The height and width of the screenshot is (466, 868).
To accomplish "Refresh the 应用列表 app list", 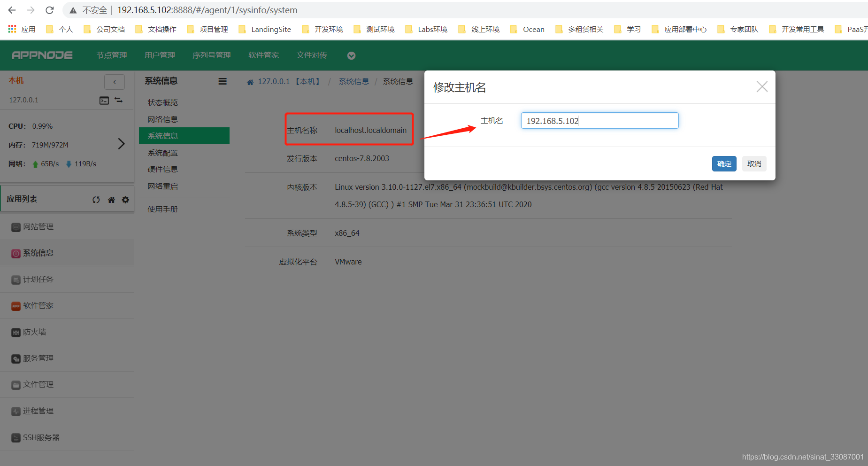I will [96, 200].
